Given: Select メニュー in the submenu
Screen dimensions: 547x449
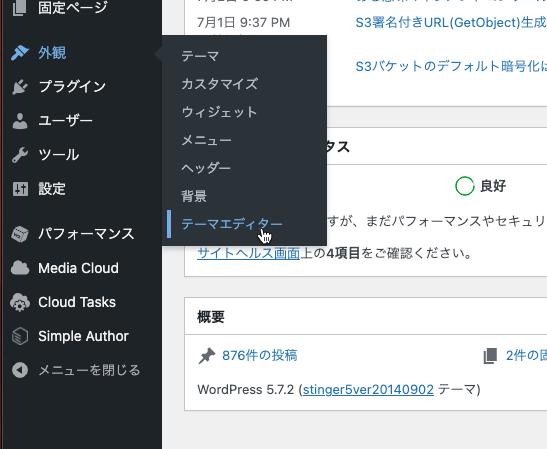Looking at the screenshot, I should click(207, 140).
